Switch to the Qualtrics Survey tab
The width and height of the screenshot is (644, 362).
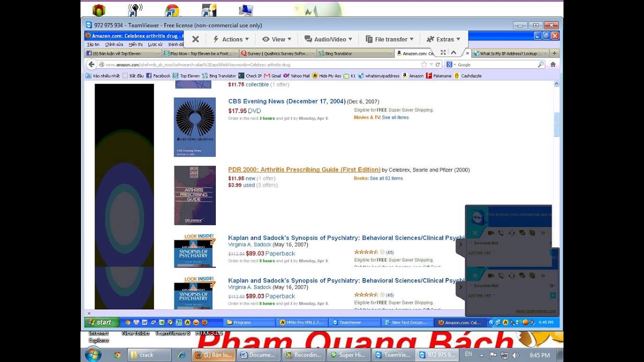(x=278, y=53)
